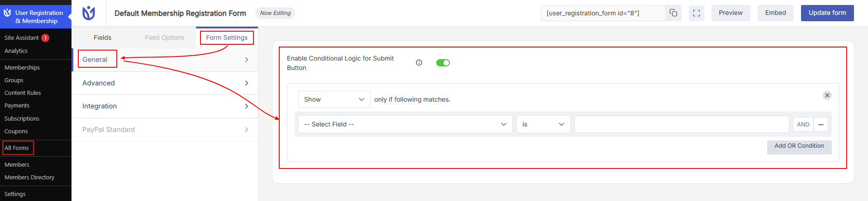Toggle Enable Conditional Logic for Submit Button

point(443,63)
